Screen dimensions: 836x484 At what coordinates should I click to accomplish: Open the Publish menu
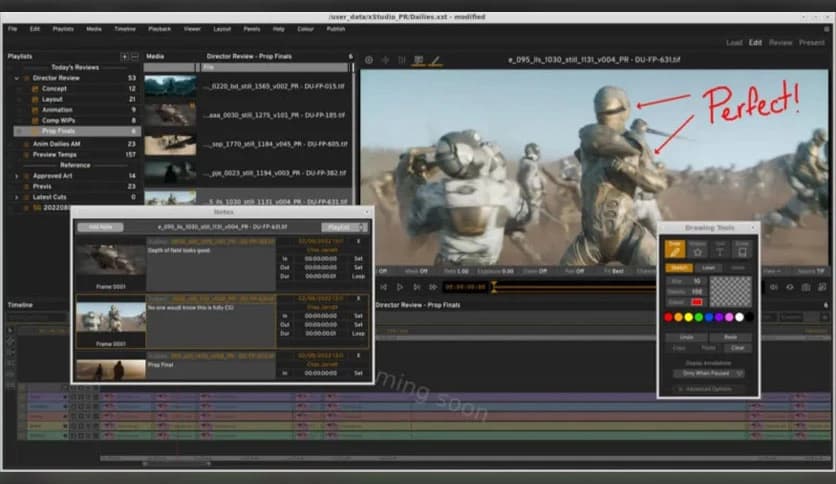point(336,29)
